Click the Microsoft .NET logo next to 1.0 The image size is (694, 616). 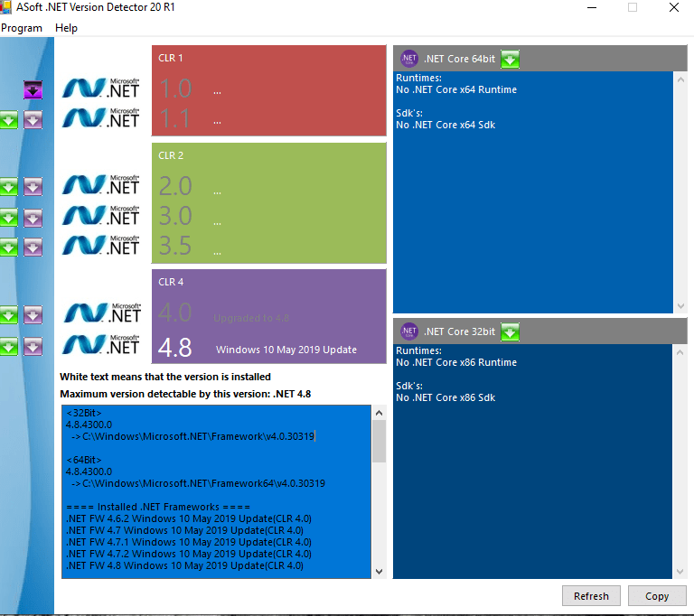[101, 88]
